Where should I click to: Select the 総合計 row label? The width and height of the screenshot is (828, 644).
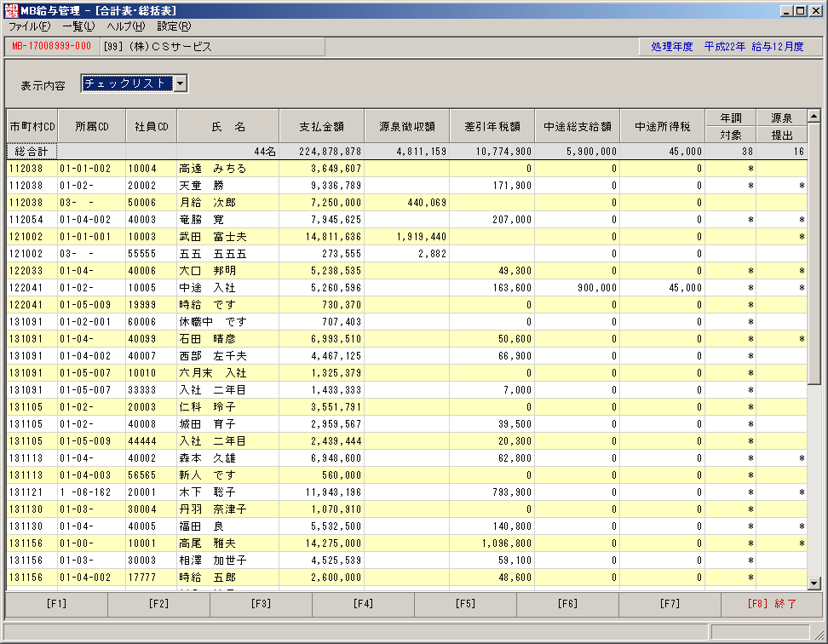[32, 152]
